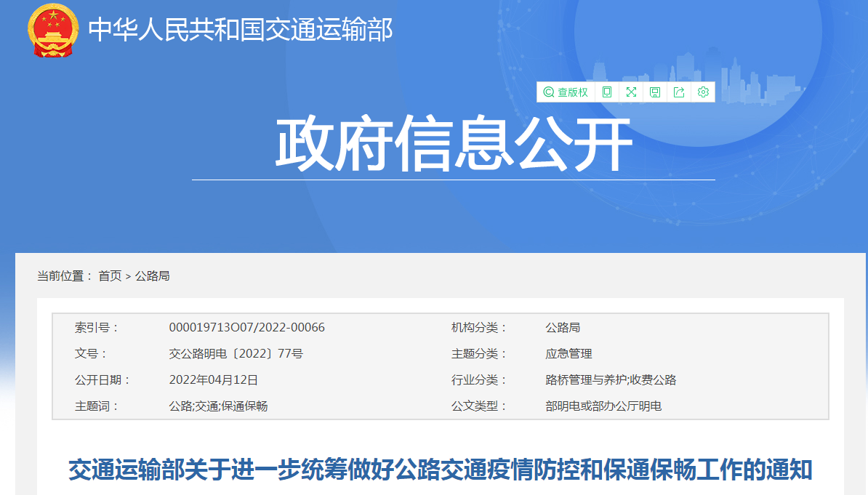Viewport: 868px width, 495px height.
Task: Click the date 2022年04月12日
Action: click(x=213, y=380)
